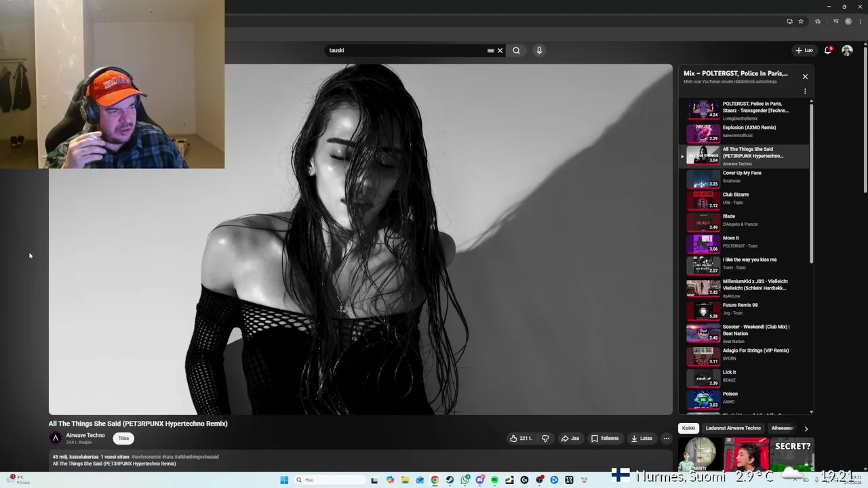Select the Kaikki filter chip
868x488 pixels.
[688, 428]
